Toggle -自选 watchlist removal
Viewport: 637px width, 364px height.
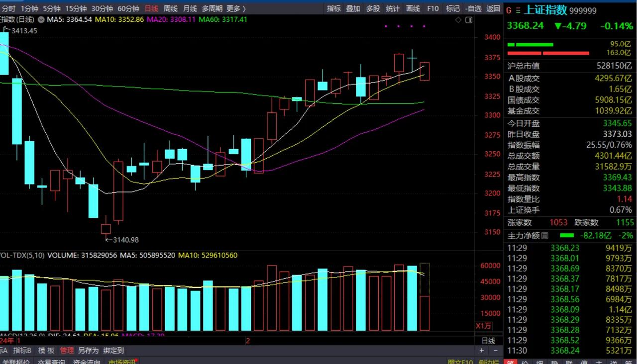(x=473, y=8)
